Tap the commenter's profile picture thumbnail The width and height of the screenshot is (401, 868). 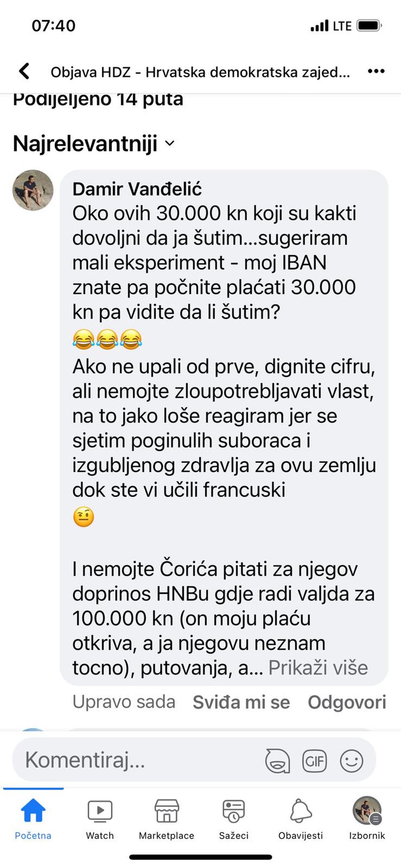tap(33, 190)
